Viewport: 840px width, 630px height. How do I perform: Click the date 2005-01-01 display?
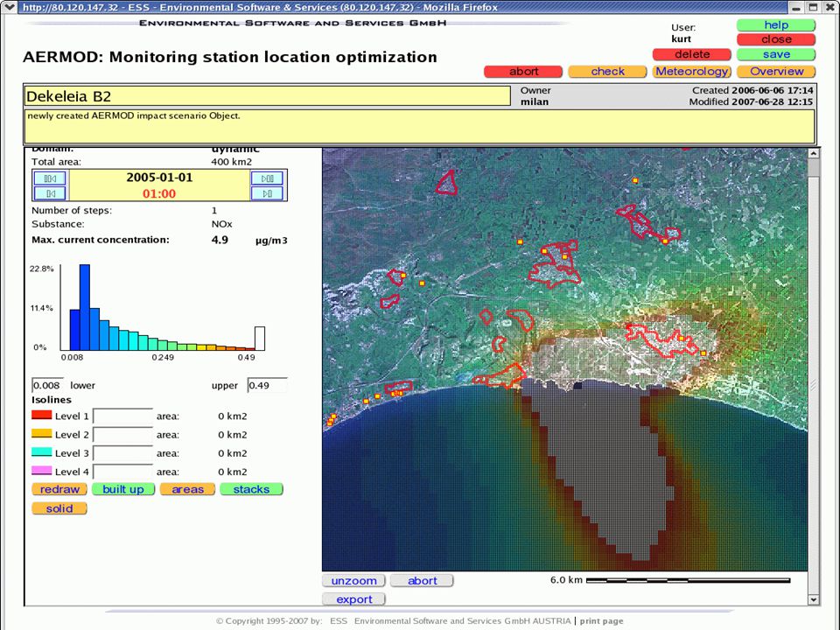[x=159, y=178]
